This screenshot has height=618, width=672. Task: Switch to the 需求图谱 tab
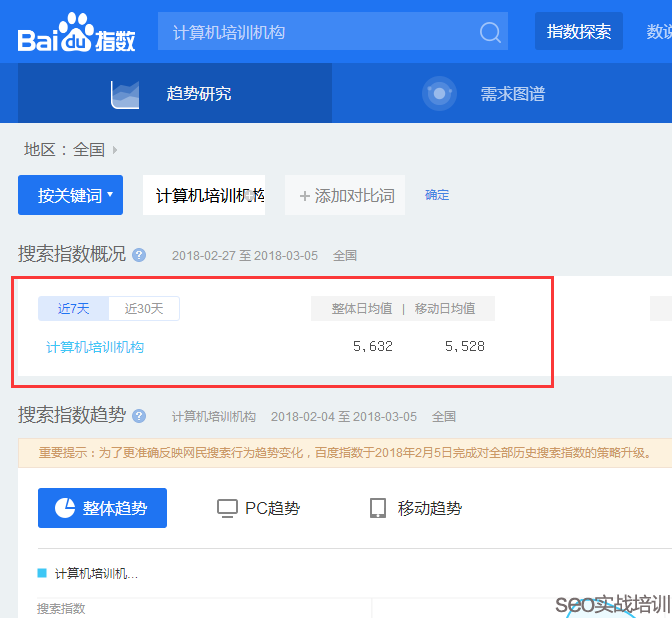tap(512, 94)
